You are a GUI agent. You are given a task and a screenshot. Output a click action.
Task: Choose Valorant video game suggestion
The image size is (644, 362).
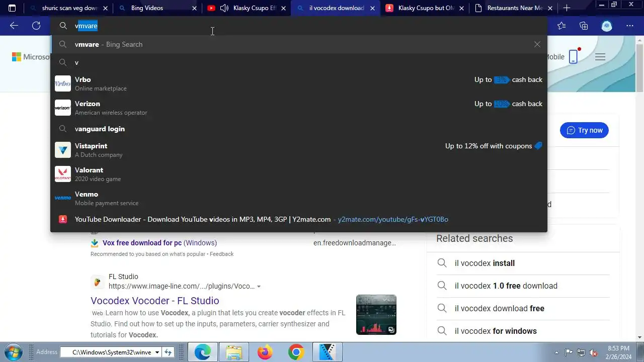tap(299, 174)
